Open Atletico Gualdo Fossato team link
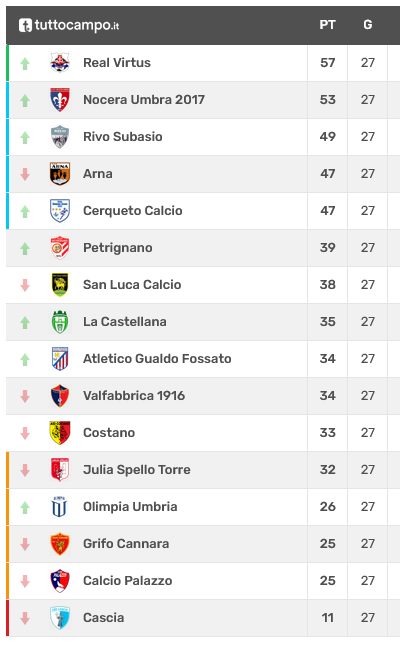The image size is (400, 646). 157,359
